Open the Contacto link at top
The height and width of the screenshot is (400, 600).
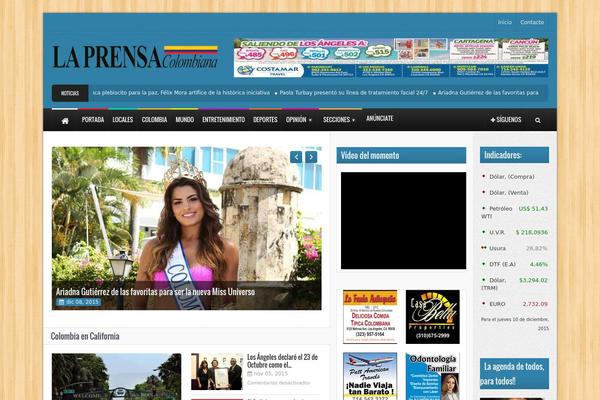pos(532,22)
